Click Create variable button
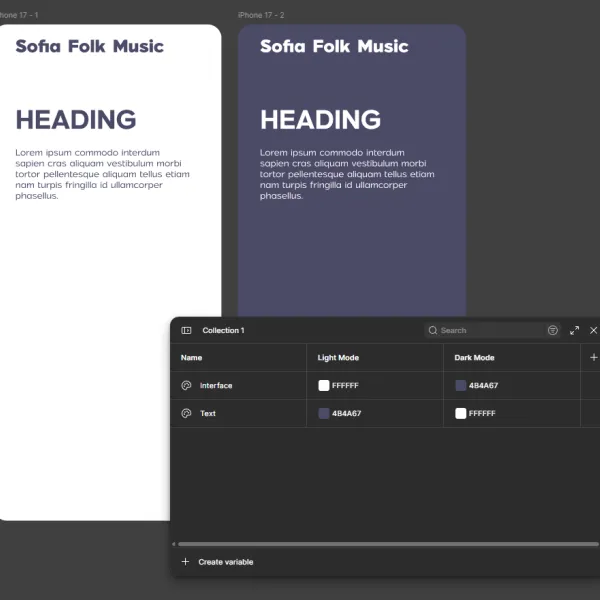This screenshot has width=600, height=600. [217, 562]
